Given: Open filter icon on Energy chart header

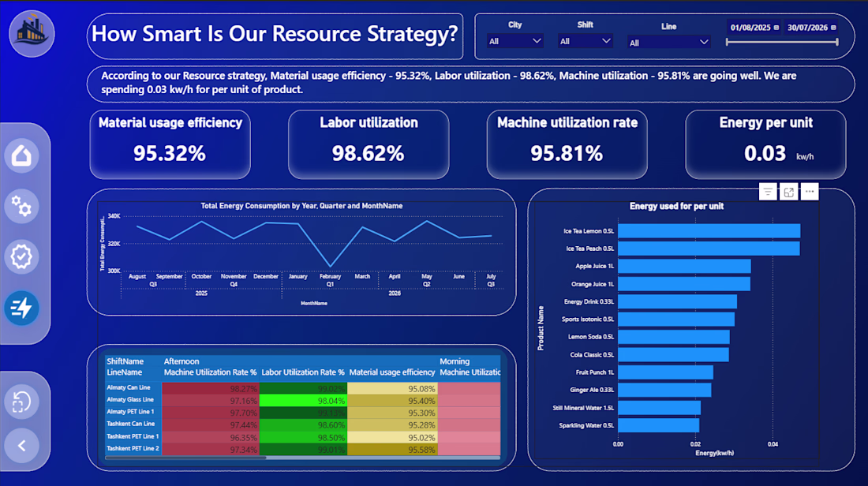Looking at the screenshot, I should pyautogui.click(x=768, y=192).
